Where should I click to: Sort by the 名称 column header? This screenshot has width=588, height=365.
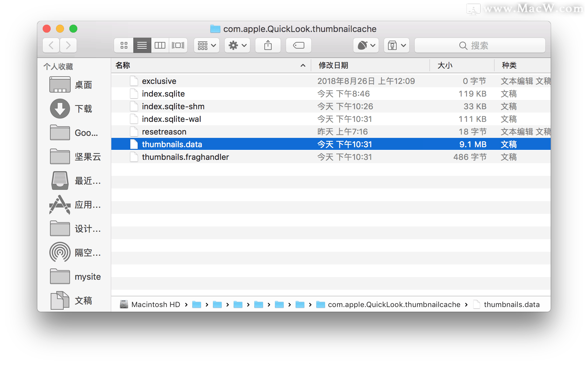tap(211, 65)
